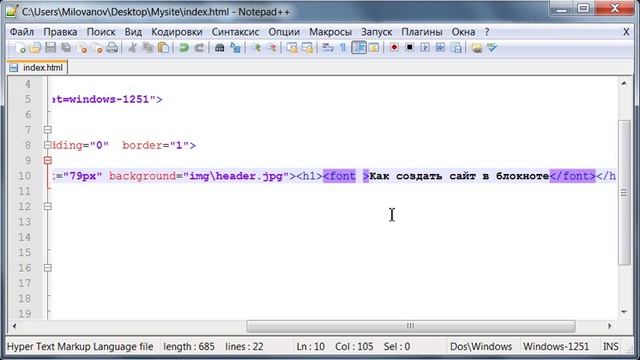
Task: Start macro recording with the red dot
Action: pos(394,48)
